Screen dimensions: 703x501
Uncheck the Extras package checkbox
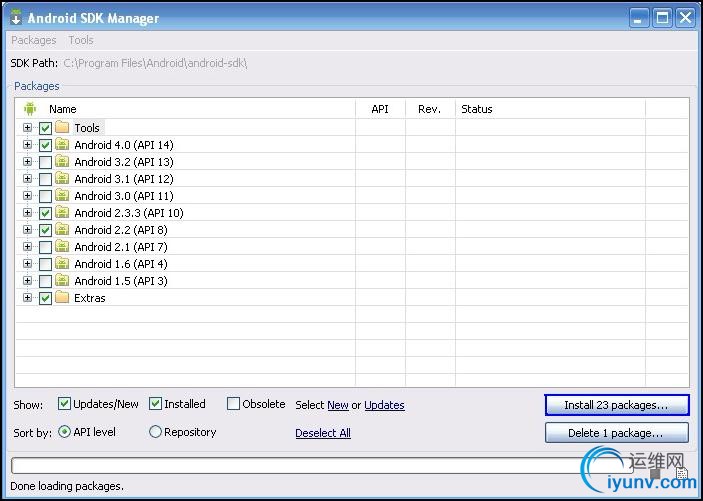coord(45,298)
